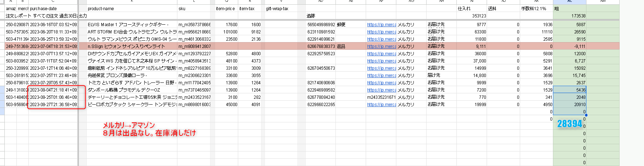Select the item-price header cell

(x=226, y=8)
